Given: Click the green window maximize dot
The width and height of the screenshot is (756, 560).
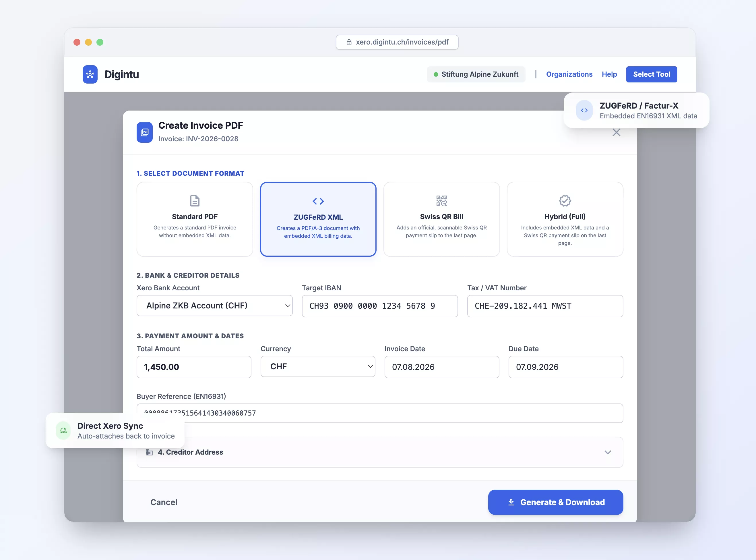Looking at the screenshot, I should [x=100, y=43].
